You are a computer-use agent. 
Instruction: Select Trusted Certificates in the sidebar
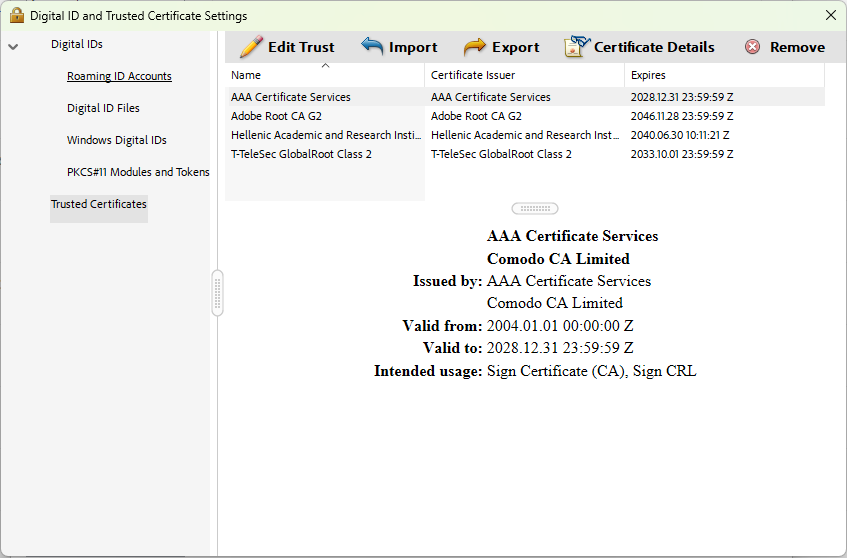coord(99,204)
